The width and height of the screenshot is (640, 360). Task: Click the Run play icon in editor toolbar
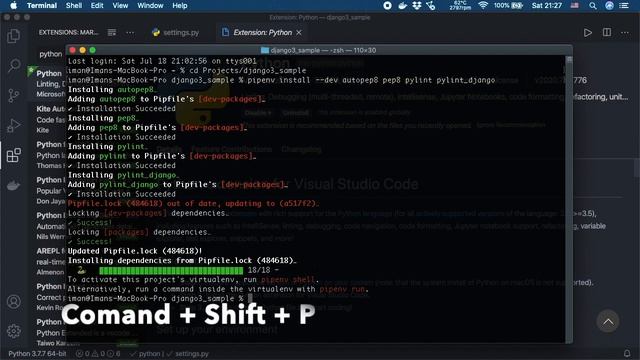point(587,33)
